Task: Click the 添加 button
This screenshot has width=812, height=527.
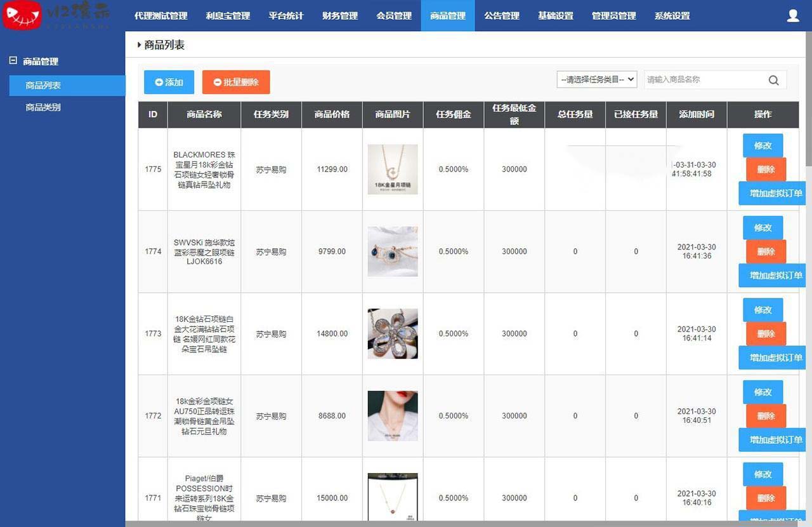Action: pos(169,83)
